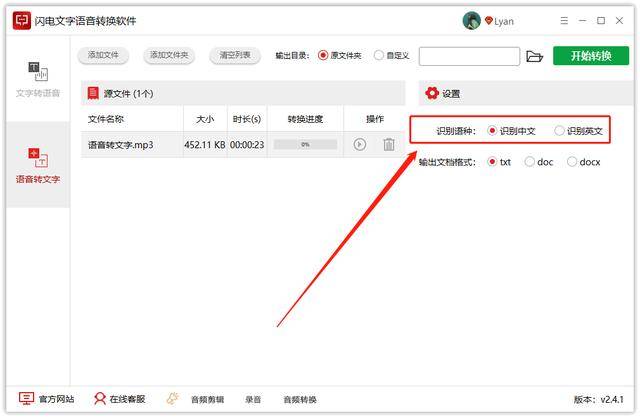Viewport: 640px width, 418px height.
Task: Click the 开始转换 button
Action: 590,56
